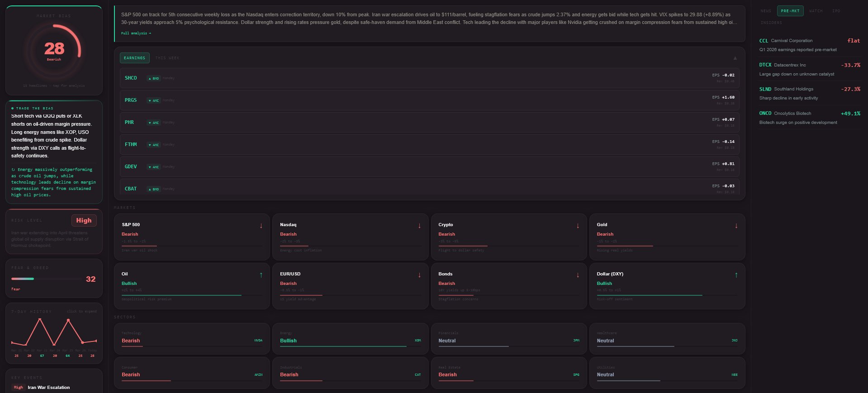The width and height of the screenshot is (868, 393).
Task: Toggle the EARNINGS pill button
Action: coord(134,58)
